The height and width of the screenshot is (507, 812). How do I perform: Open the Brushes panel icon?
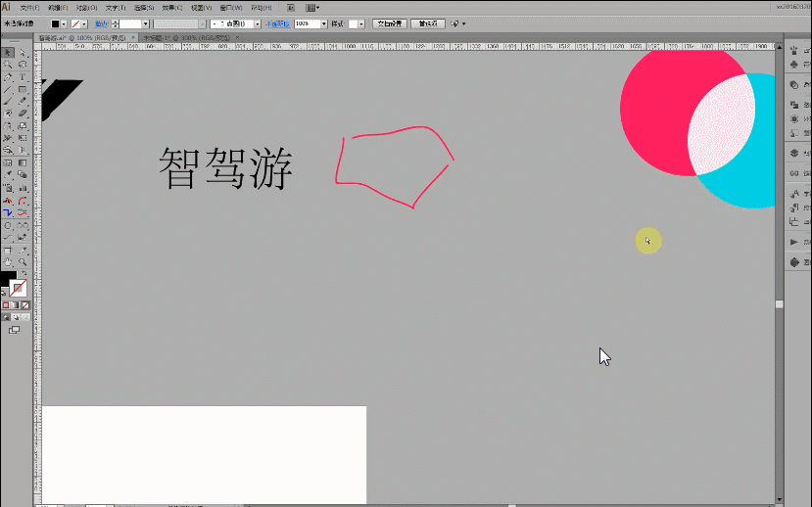[x=793, y=50]
